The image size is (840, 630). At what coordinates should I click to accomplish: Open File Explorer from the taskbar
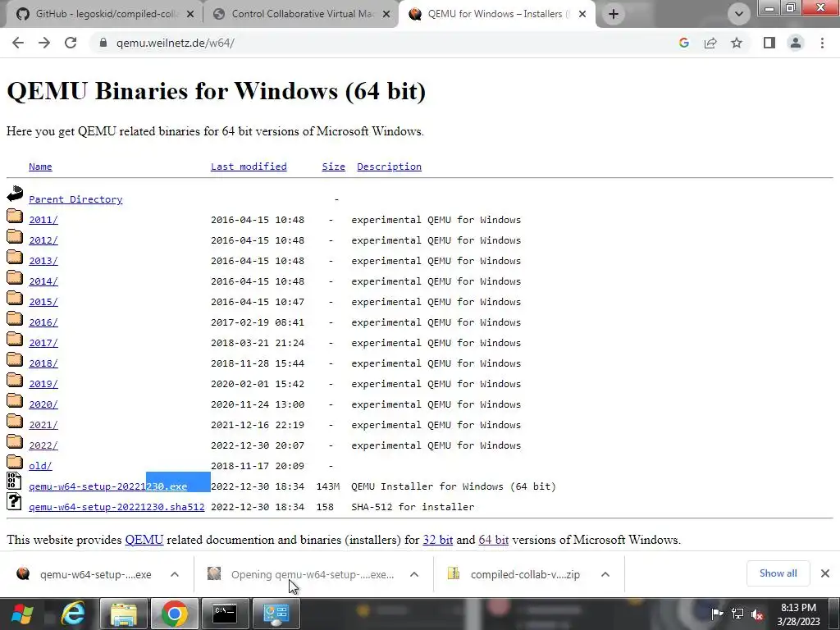pyautogui.click(x=124, y=614)
